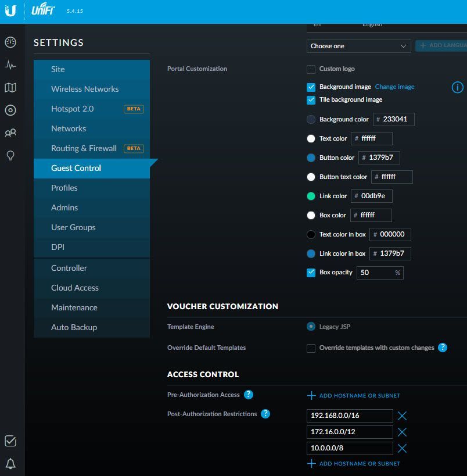Open the Statistics pulse icon
The image size is (467, 476).
pyautogui.click(x=10, y=65)
